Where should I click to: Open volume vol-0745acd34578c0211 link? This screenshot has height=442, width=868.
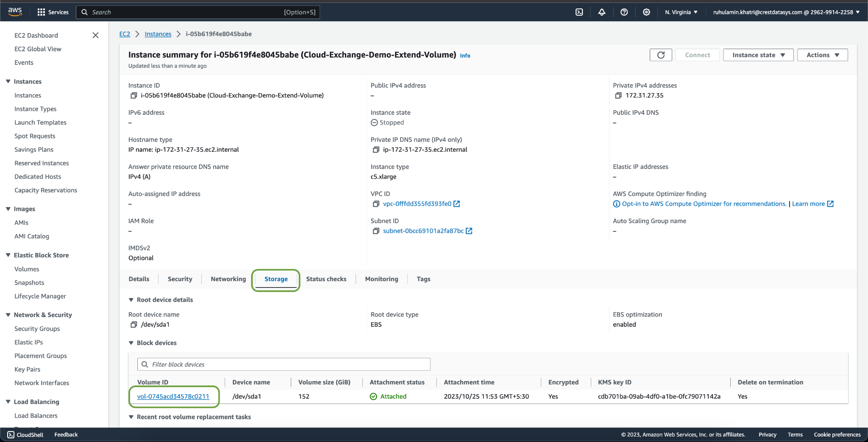(173, 397)
